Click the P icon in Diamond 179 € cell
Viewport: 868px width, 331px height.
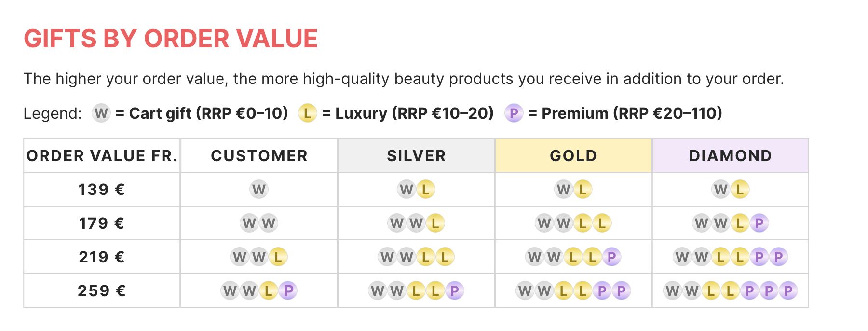[x=759, y=223]
